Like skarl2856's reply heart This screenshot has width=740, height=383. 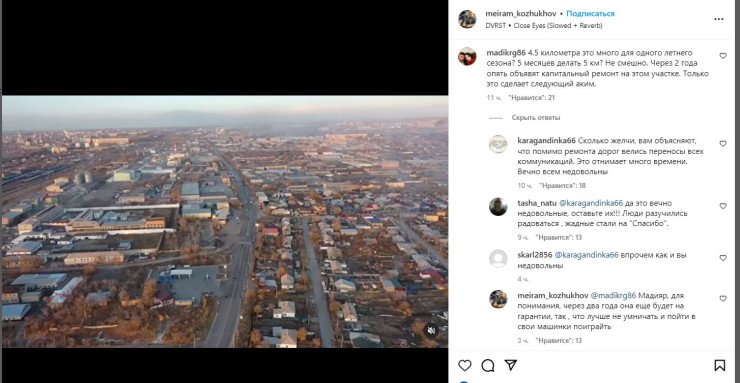[x=723, y=258]
